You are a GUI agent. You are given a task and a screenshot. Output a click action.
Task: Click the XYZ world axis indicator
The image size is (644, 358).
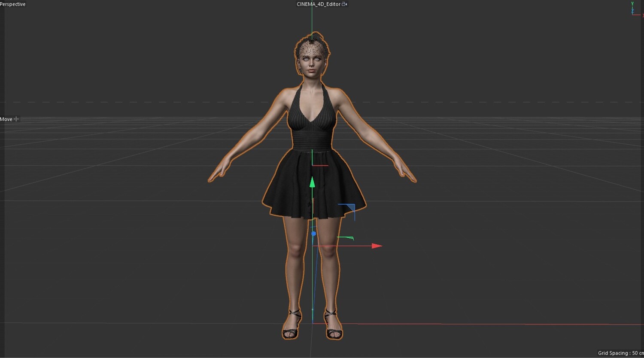pos(637,9)
